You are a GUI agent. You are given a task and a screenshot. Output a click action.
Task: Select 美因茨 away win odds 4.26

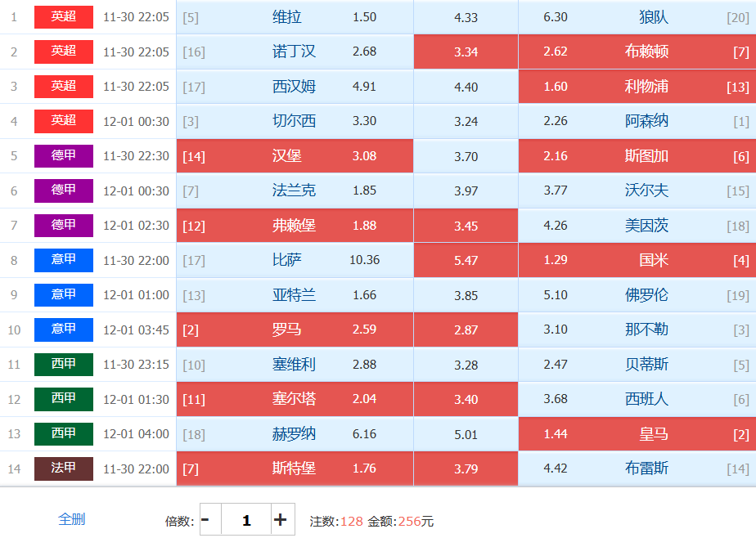(x=637, y=226)
